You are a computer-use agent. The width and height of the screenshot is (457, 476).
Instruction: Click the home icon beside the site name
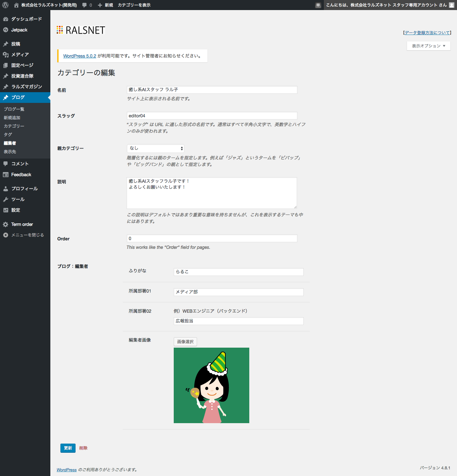[16, 5]
